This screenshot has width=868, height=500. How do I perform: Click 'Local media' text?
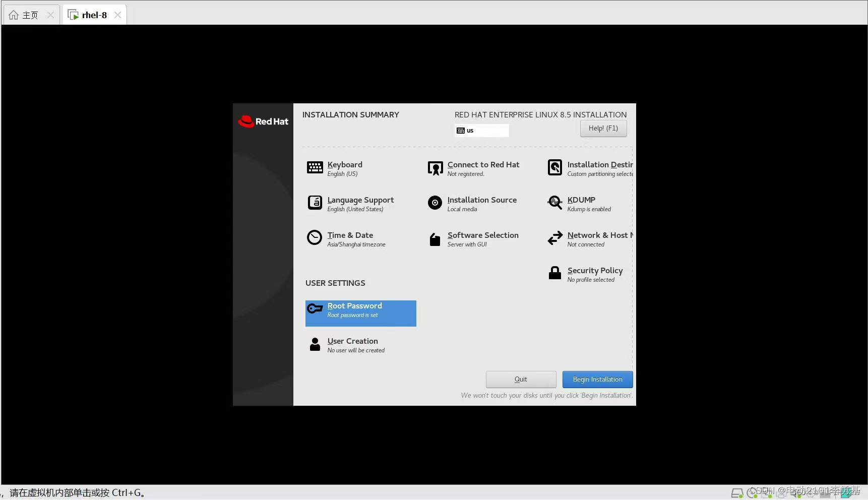[462, 209]
